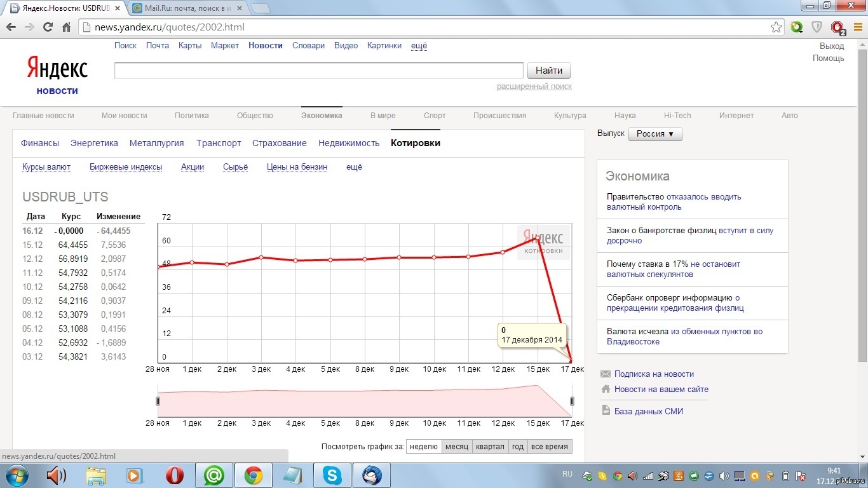Grab the left chart range slider handle

(158, 401)
